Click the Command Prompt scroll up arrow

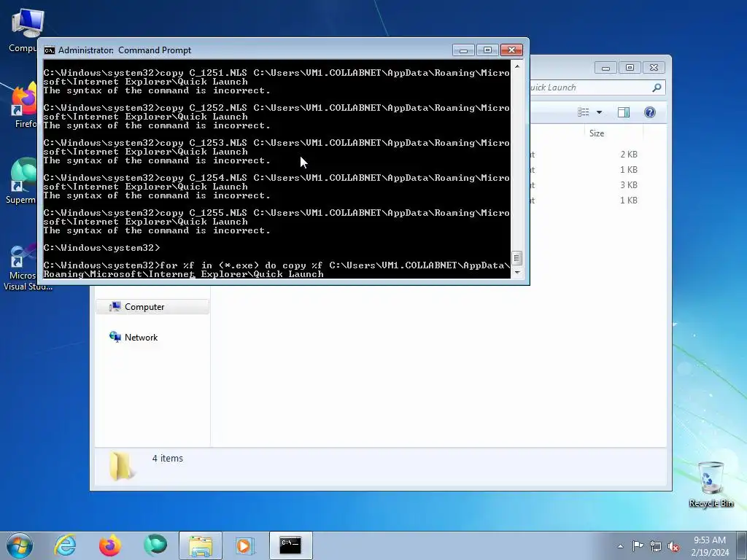tap(517, 66)
